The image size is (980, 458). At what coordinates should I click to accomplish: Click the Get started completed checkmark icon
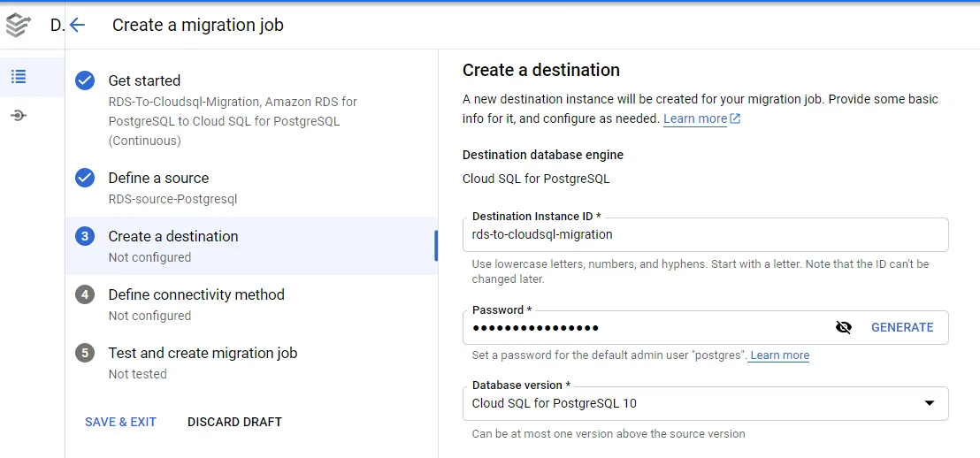[85, 80]
